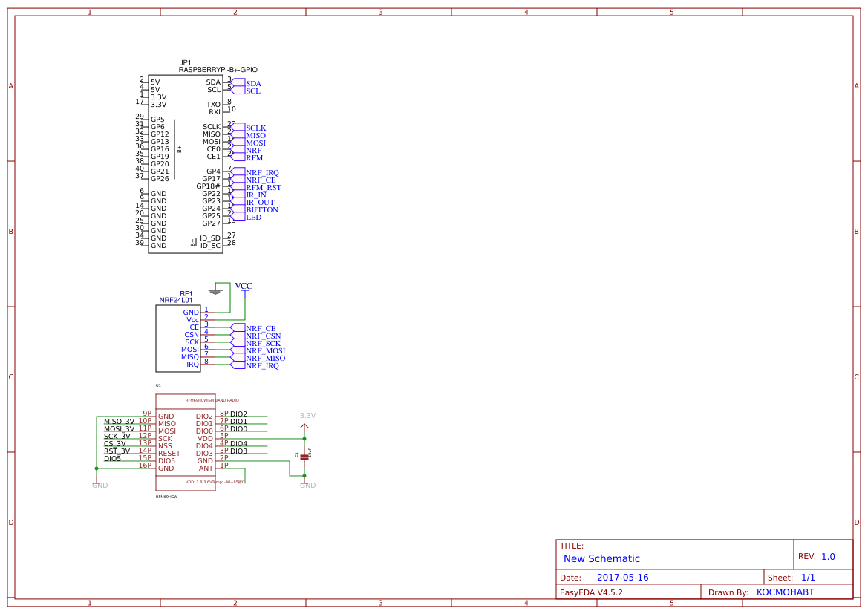This screenshot has width=868, height=614.
Task: Click the capacitor C1 symbol
Action: [304, 456]
